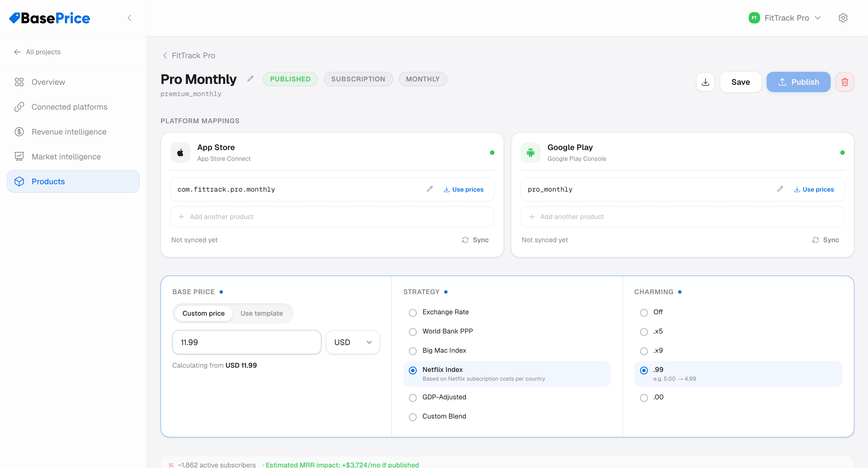This screenshot has width=868, height=468.
Task: Click App Store green status dot
Action: pyautogui.click(x=492, y=153)
